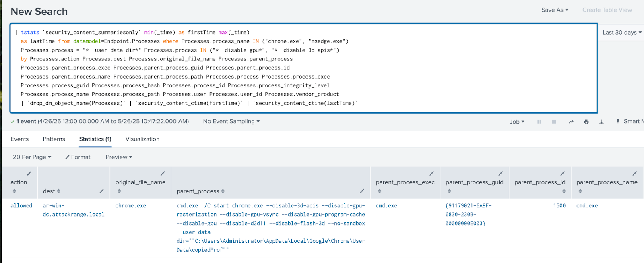Viewport: 644px width, 263px height.
Task: Open the Visualization tab
Action: [142, 139]
